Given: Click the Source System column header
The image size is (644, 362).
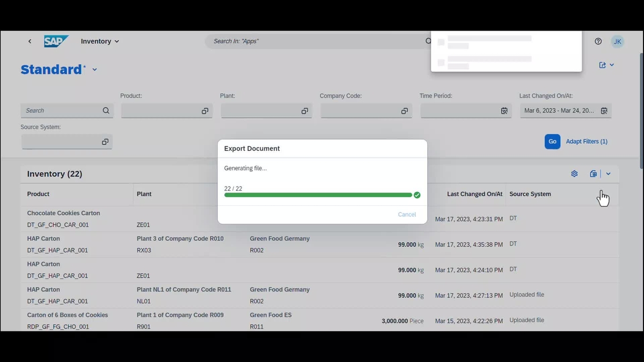Looking at the screenshot, I should tap(530, 194).
